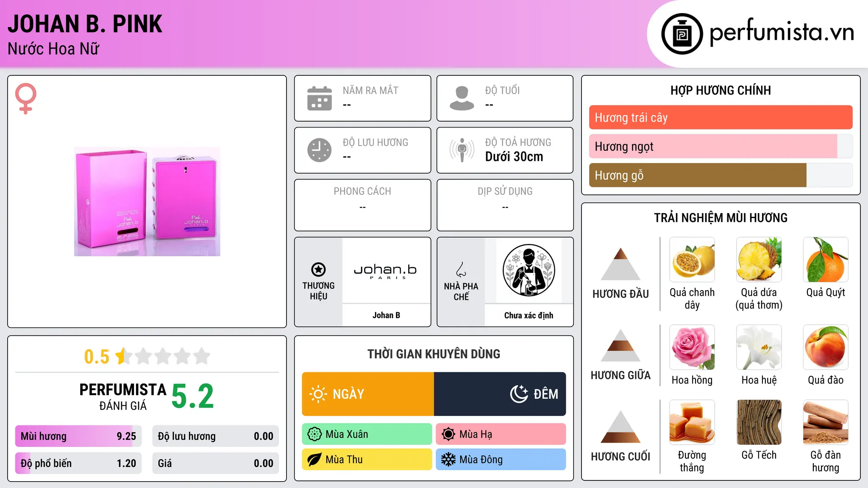868x488 pixels.
Task: Click the perfumer illustration above Chưa xác định
Action: [x=529, y=270]
